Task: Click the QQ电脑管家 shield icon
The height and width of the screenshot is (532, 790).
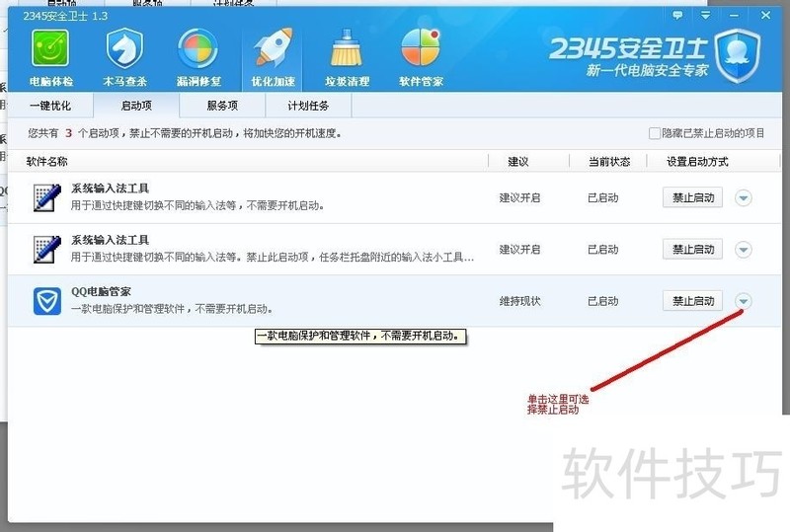Action: 46,301
